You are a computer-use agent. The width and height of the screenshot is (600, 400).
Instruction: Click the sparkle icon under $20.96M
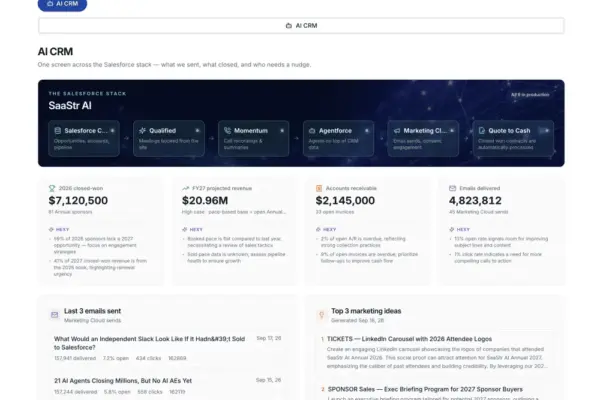click(x=185, y=229)
